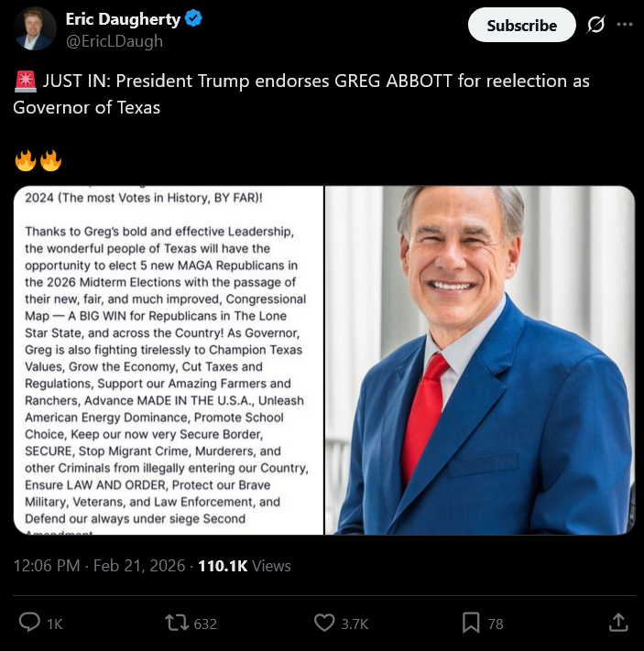Bookmark this post
This screenshot has width=644, height=651.
(471, 623)
